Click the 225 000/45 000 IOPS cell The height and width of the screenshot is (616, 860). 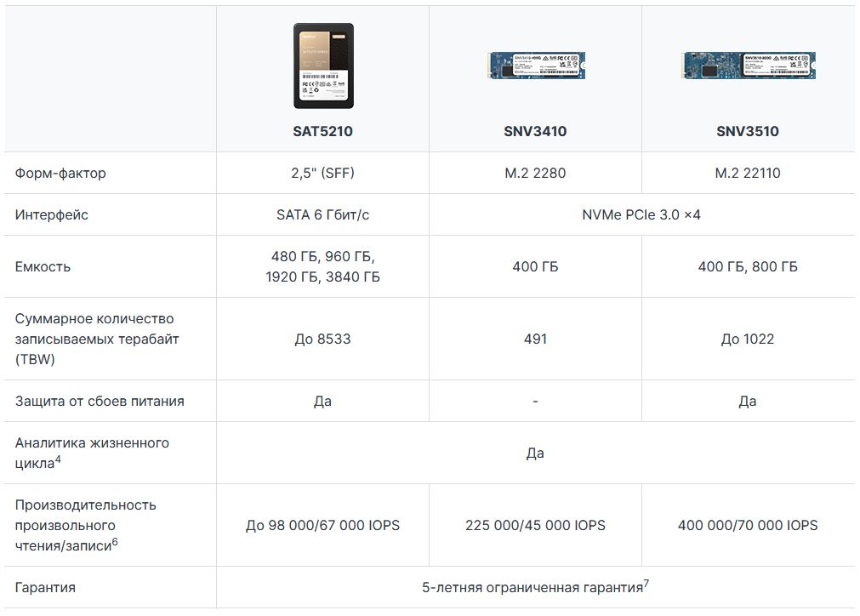pos(535,525)
